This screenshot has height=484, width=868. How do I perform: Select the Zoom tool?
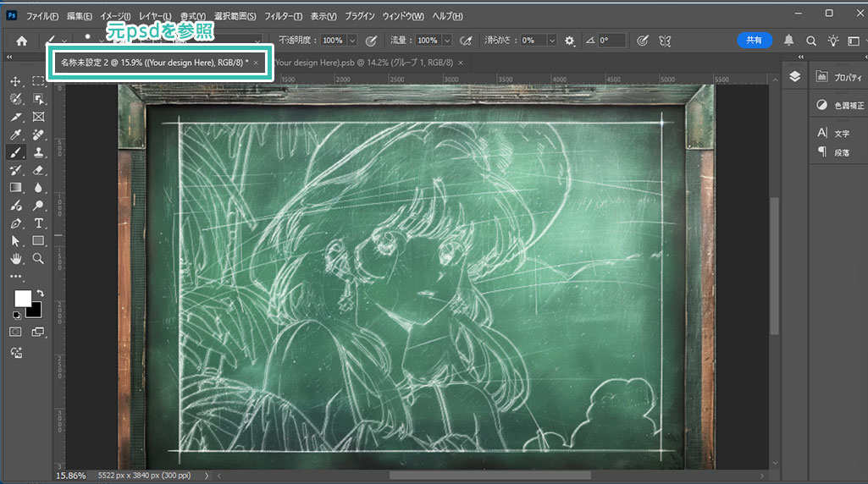click(38, 258)
